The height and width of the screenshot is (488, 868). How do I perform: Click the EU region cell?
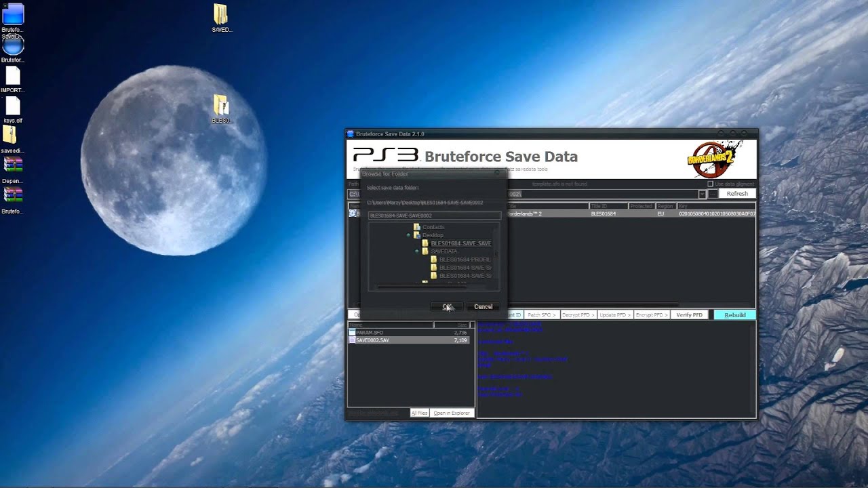(661, 213)
